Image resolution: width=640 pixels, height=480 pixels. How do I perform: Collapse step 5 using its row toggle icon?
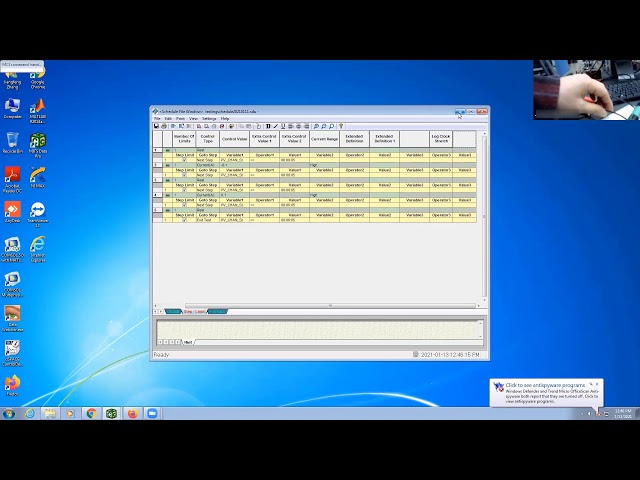pyautogui.click(x=167, y=210)
